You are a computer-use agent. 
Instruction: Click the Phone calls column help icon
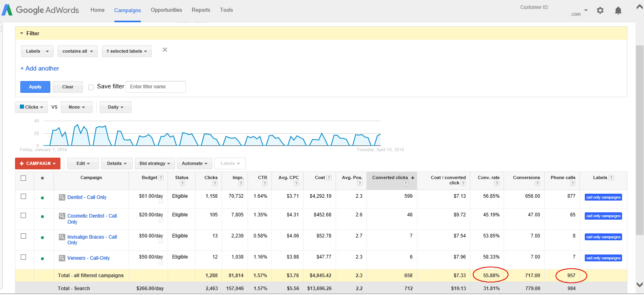tap(573, 184)
